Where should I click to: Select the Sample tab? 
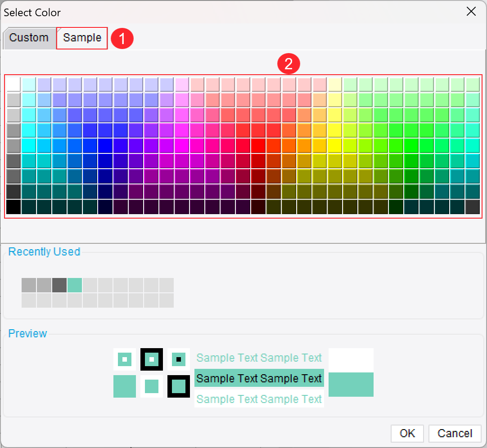coord(82,38)
